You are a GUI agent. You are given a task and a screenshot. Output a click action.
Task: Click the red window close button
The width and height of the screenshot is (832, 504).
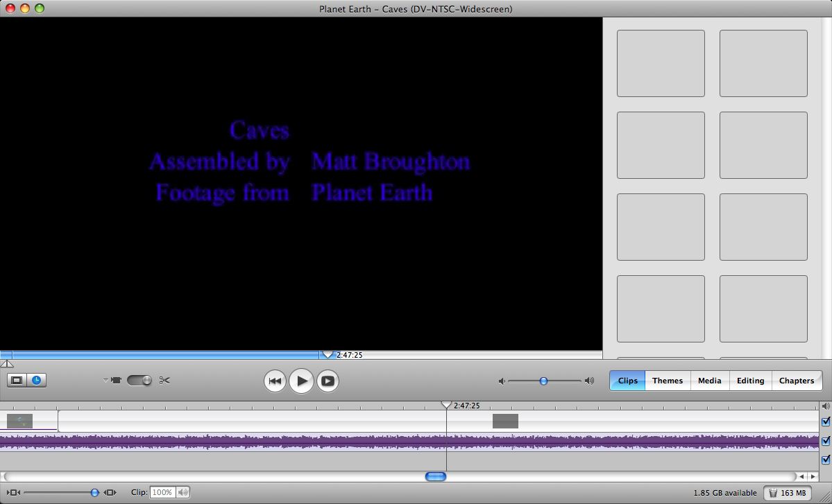point(10,8)
